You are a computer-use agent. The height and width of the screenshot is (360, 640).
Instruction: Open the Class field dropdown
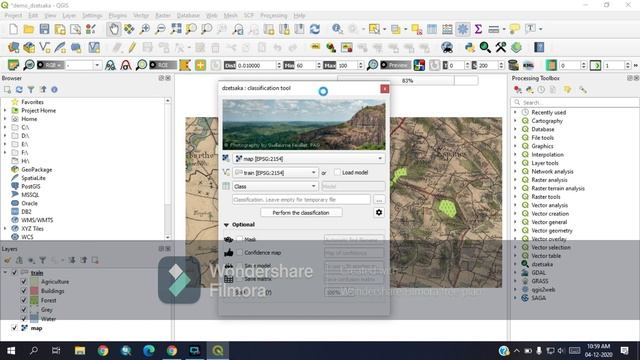(x=275, y=187)
